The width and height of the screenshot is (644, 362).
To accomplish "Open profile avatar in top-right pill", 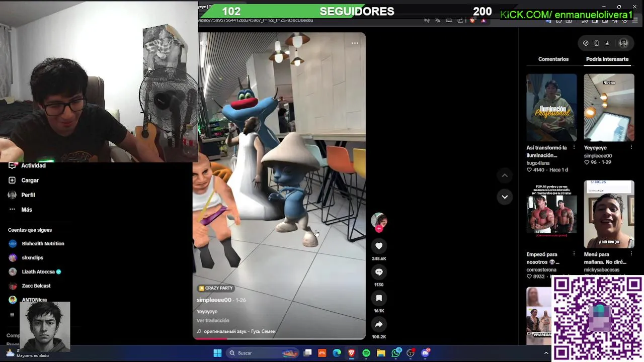I will tap(623, 43).
